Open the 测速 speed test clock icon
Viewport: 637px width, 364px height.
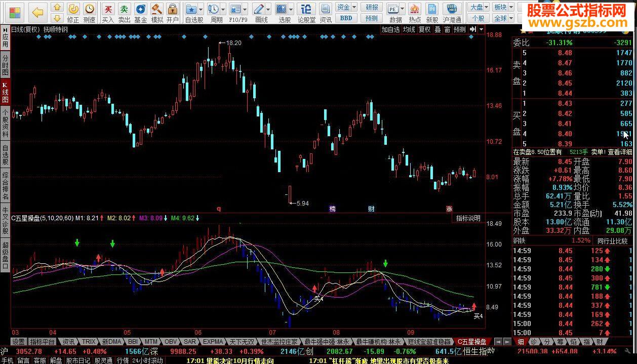90,13
